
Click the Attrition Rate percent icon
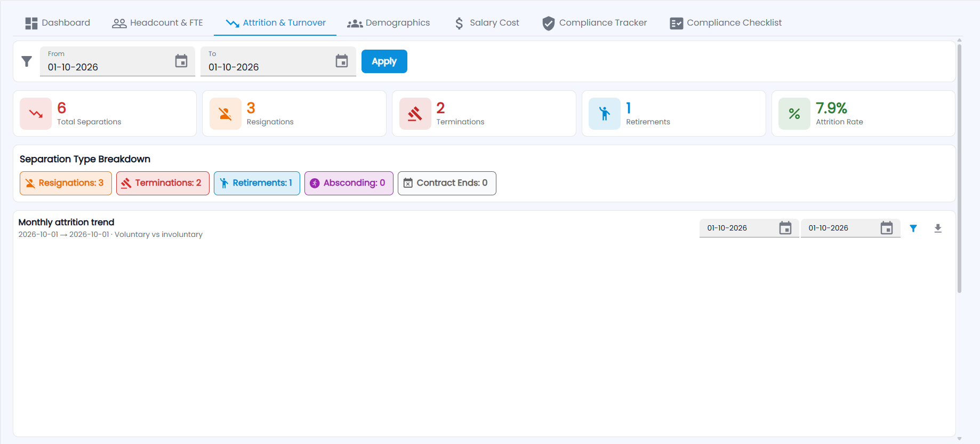[794, 114]
